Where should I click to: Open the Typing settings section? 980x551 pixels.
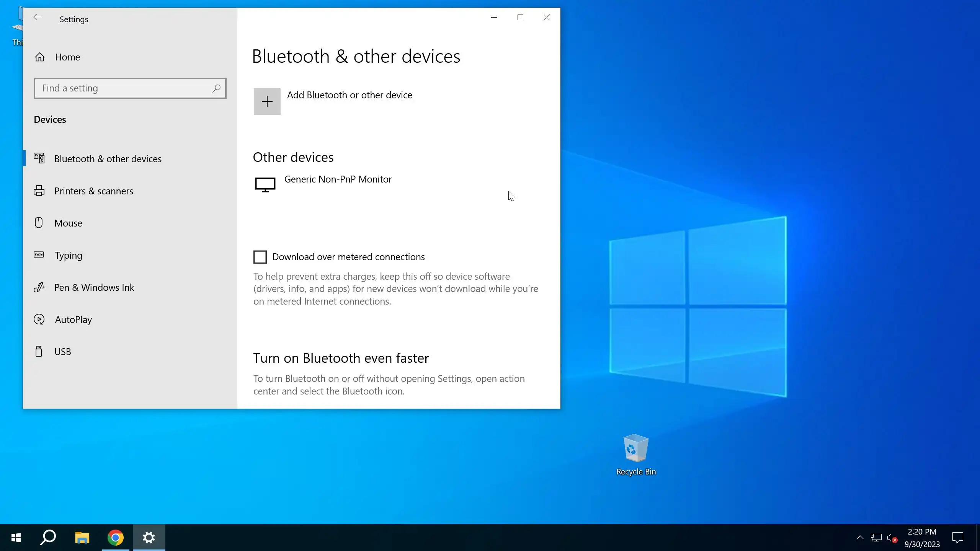pyautogui.click(x=68, y=255)
